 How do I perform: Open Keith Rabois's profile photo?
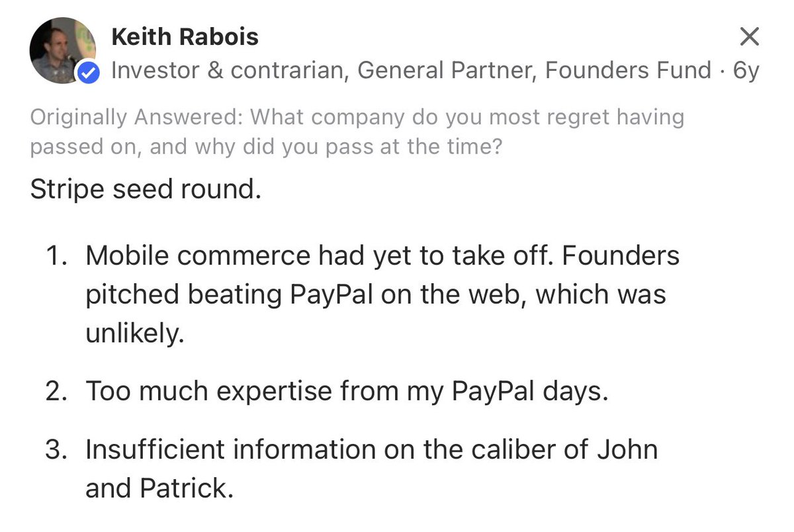62,50
